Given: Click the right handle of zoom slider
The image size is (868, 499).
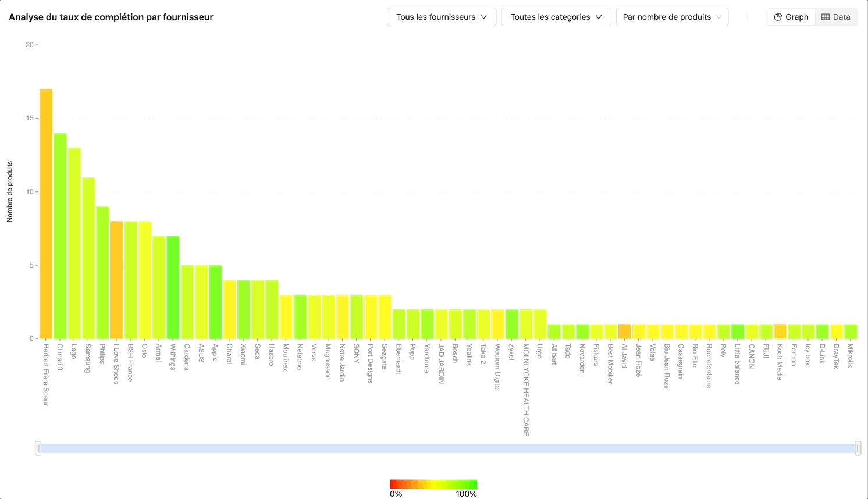Looking at the screenshot, I should 858,448.
